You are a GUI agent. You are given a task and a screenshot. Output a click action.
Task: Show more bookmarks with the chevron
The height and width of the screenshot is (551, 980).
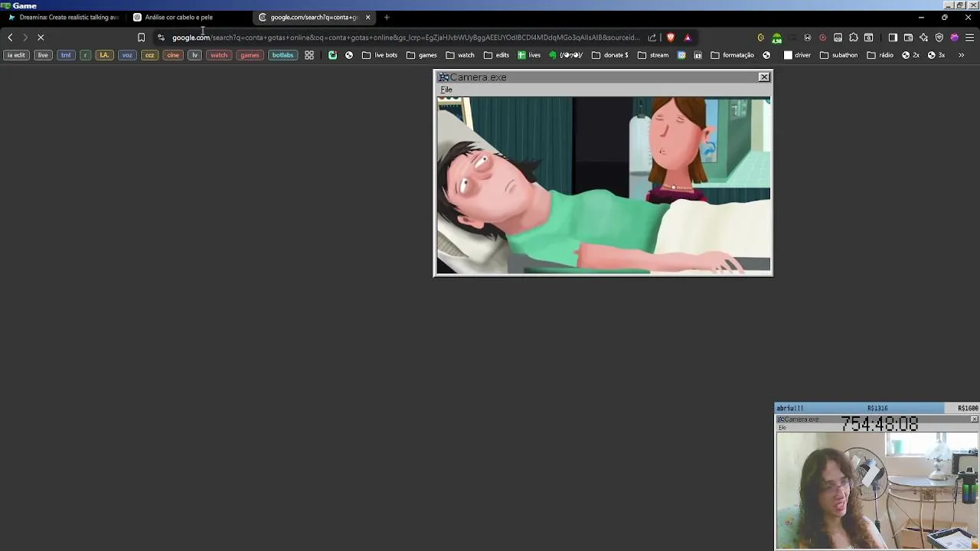tap(962, 55)
